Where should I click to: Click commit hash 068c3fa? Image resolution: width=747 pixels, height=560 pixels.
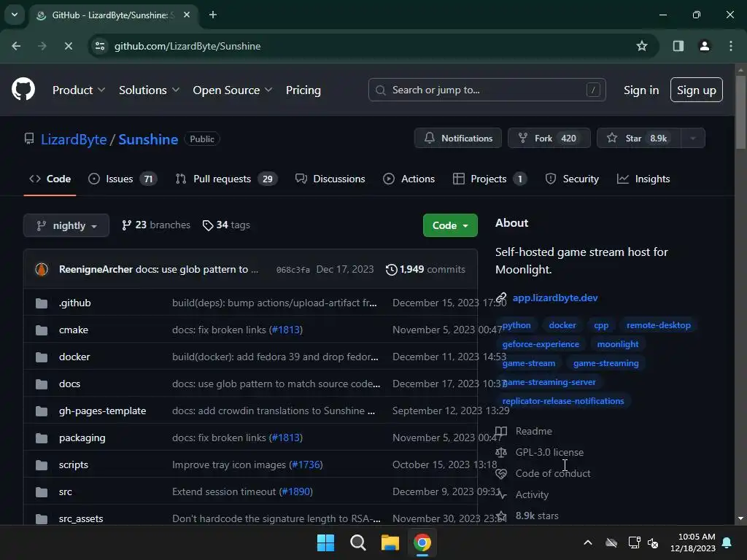pyautogui.click(x=293, y=270)
